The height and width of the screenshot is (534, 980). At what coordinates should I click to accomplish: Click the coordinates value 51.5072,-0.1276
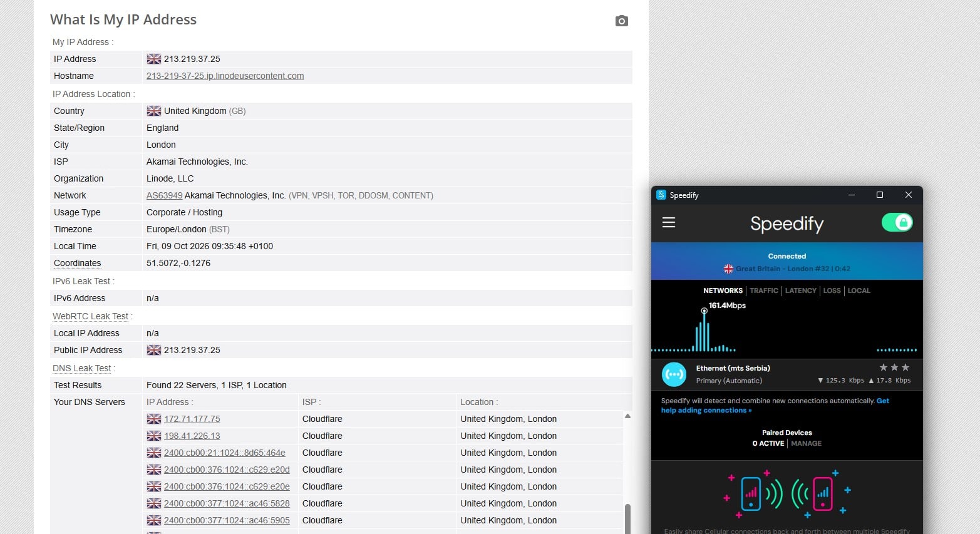178,263
